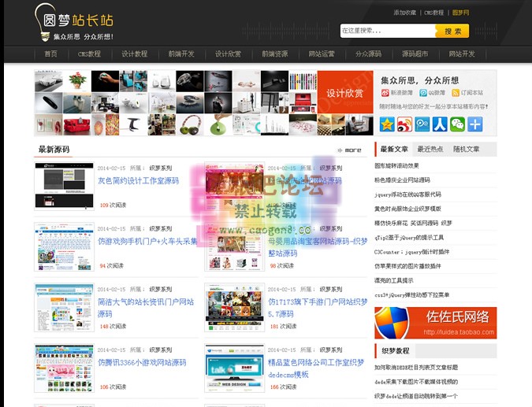The width and height of the screenshot is (532, 407).
Task: Open the QQ微博 link
Action: click(x=432, y=93)
